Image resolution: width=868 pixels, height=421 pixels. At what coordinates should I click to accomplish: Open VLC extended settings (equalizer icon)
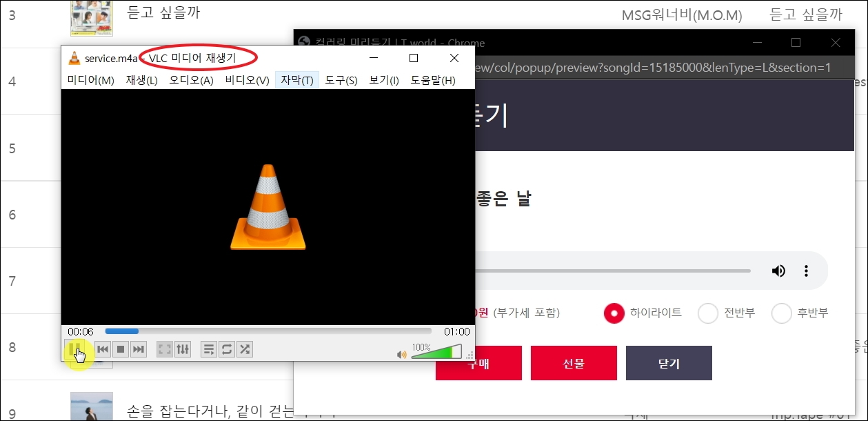182,349
